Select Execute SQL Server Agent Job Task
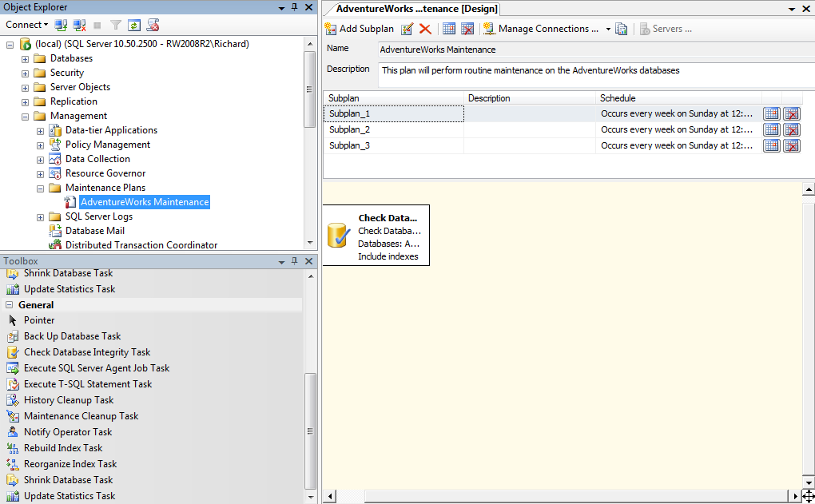 (97, 368)
